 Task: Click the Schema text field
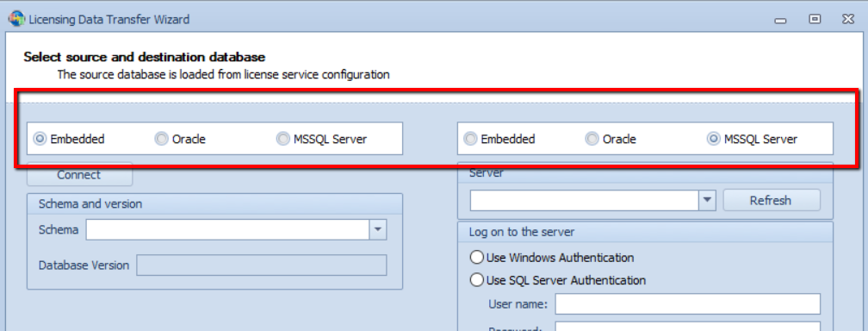point(227,229)
